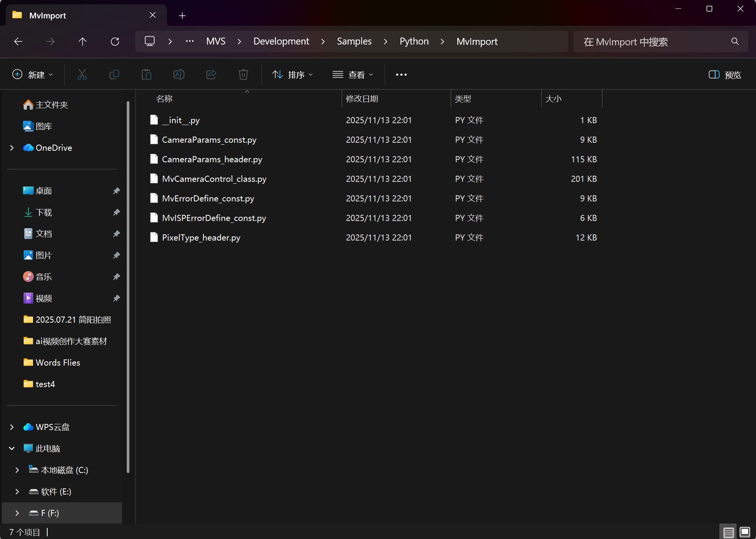The width and height of the screenshot is (756, 539).
Task: Refresh the current folder view
Action: [x=115, y=41]
